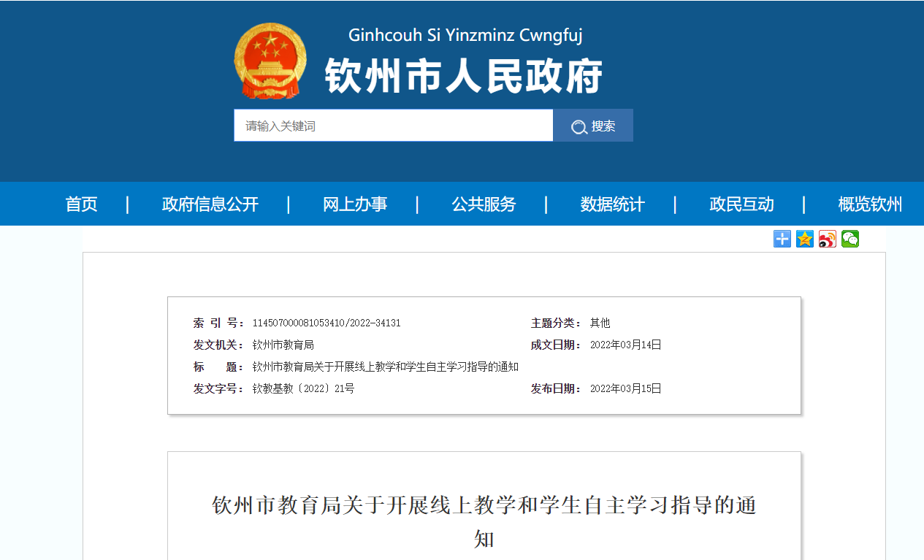
Task: Open the 网上办事 navigation item
Action: click(355, 204)
